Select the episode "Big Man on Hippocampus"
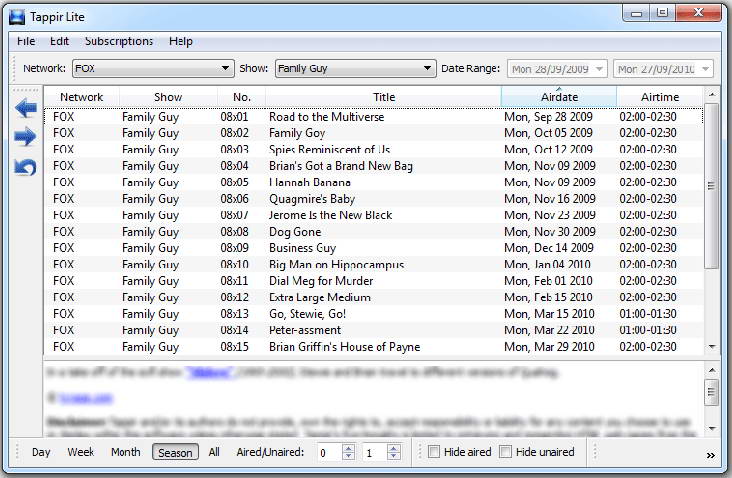Screen dimensions: 732x478 [373, 264]
